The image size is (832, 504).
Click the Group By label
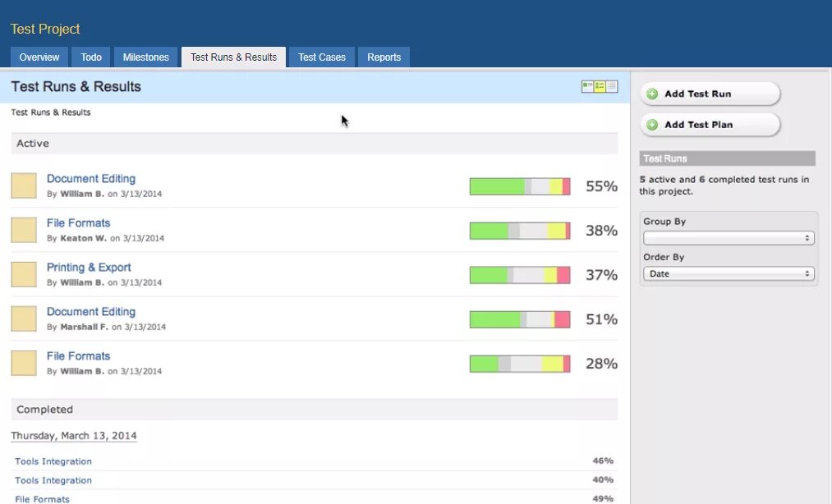point(664,222)
